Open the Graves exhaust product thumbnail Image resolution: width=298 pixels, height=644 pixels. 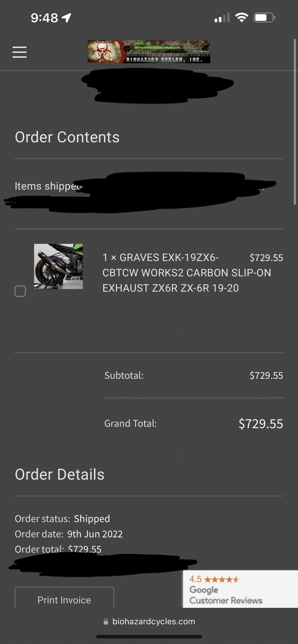click(58, 266)
